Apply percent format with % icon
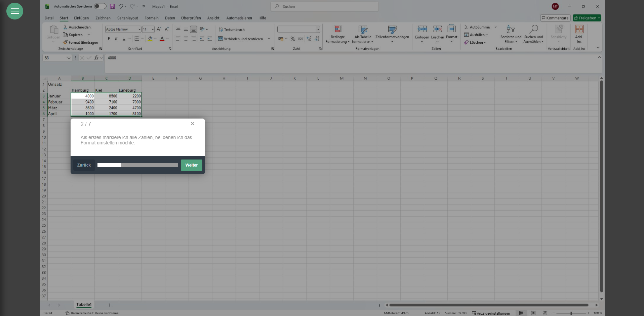The width and height of the screenshot is (644, 316). point(293,39)
